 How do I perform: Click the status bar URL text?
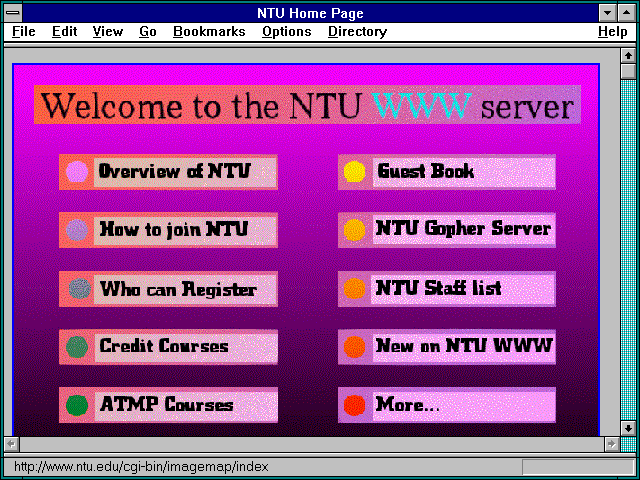pyautogui.click(x=141, y=467)
